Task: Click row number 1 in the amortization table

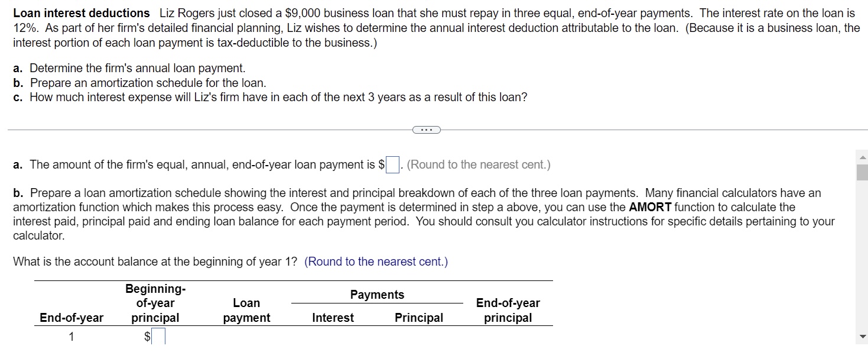Action: click(71, 336)
